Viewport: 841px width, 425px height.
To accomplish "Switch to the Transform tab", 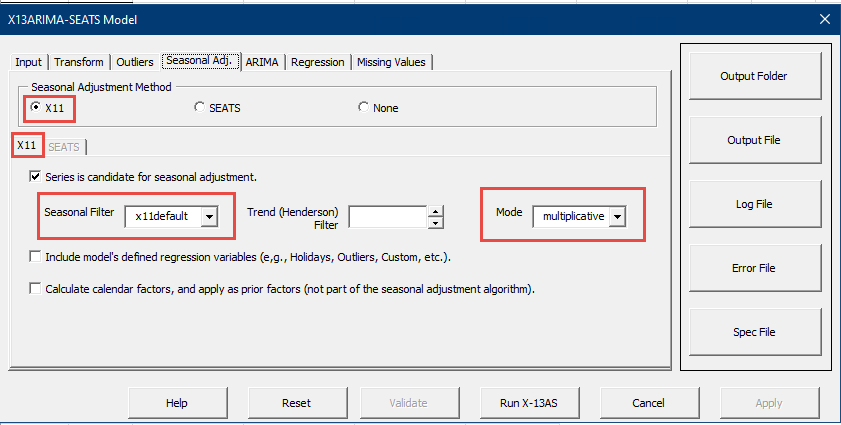I will pos(79,62).
